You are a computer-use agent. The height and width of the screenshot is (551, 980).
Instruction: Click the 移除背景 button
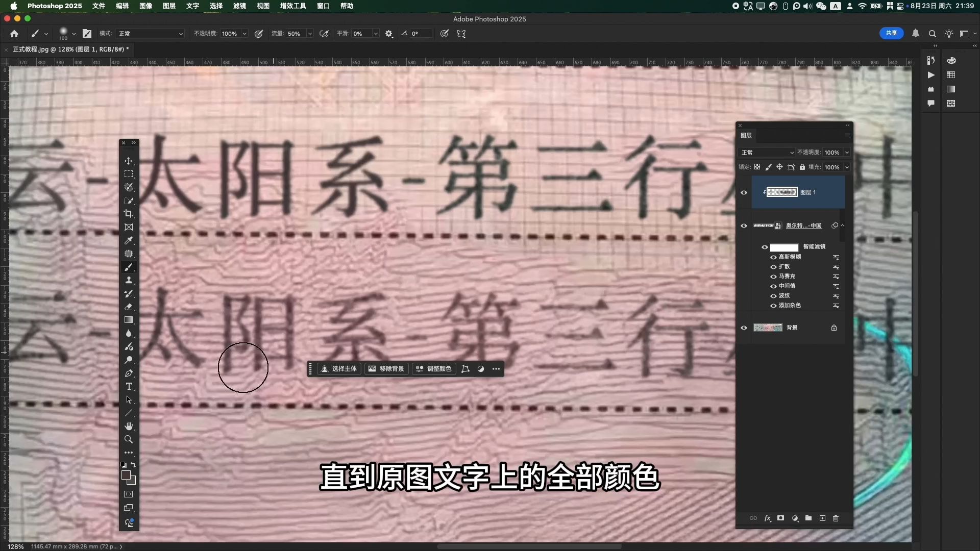386,369
